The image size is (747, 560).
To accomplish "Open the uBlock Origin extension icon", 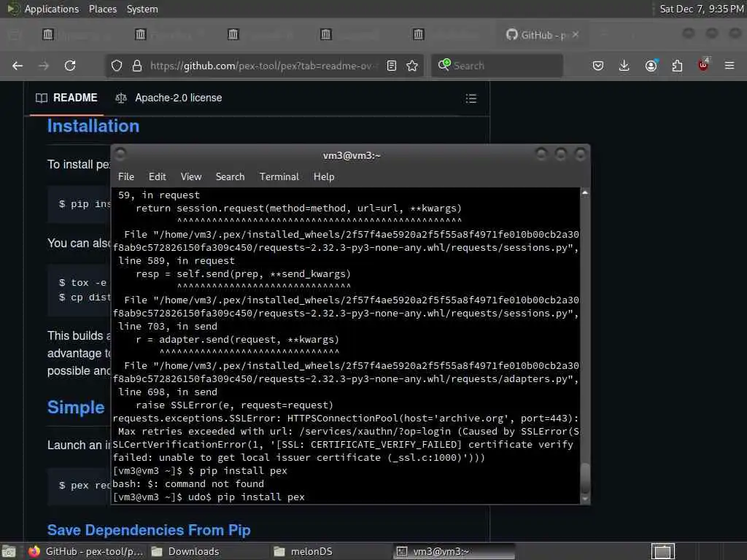I will [x=704, y=65].
